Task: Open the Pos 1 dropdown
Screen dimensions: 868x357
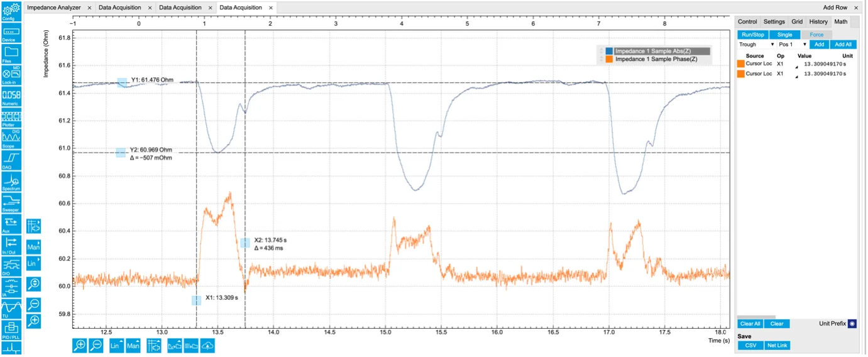Action: coord(793,45)
